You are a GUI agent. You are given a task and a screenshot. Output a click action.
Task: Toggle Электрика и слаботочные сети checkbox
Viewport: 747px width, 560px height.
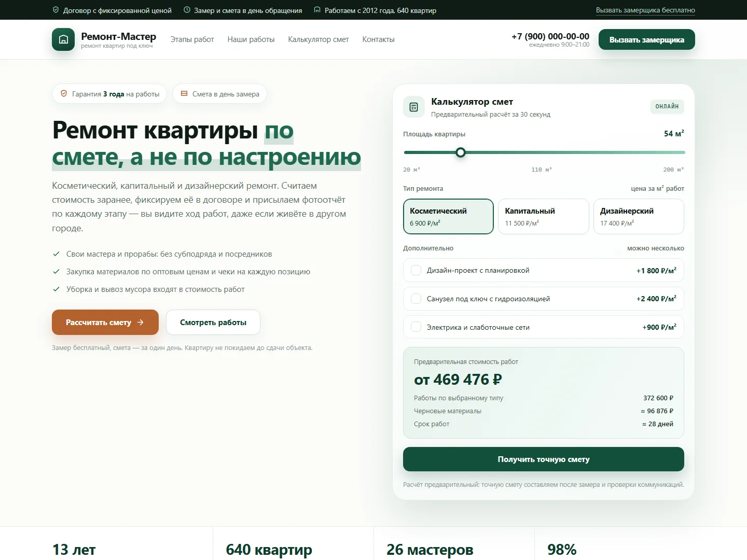(416, 327)
